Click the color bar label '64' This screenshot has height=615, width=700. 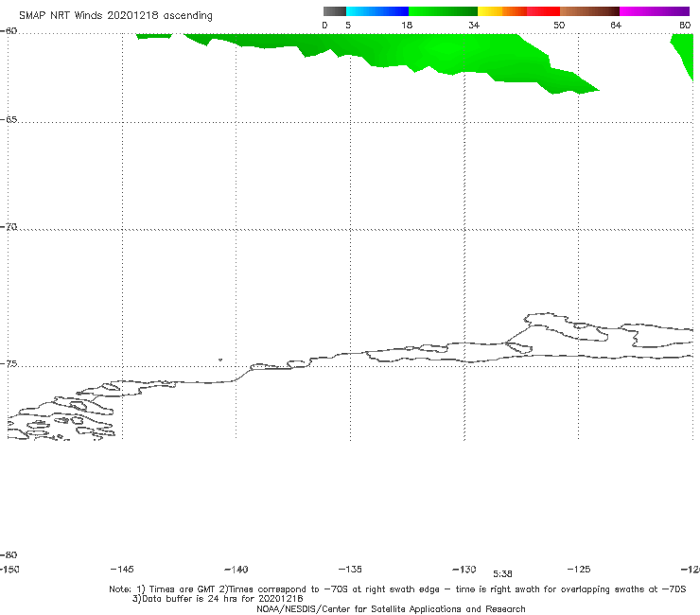point(616,25)
